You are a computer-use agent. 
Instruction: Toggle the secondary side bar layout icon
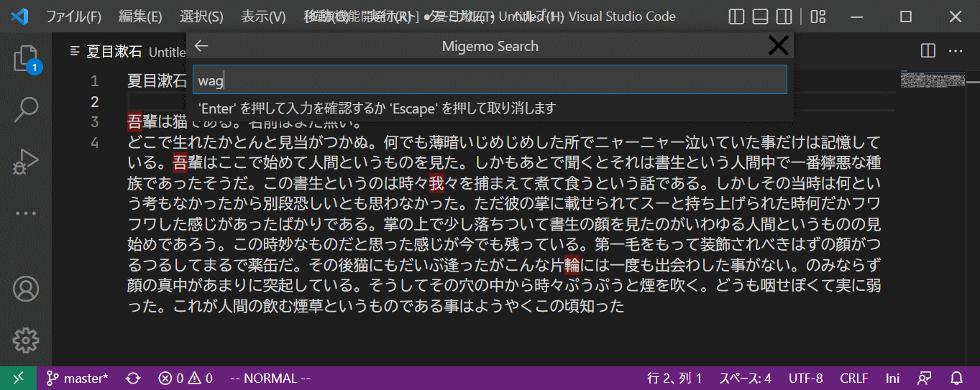[784, 16]
